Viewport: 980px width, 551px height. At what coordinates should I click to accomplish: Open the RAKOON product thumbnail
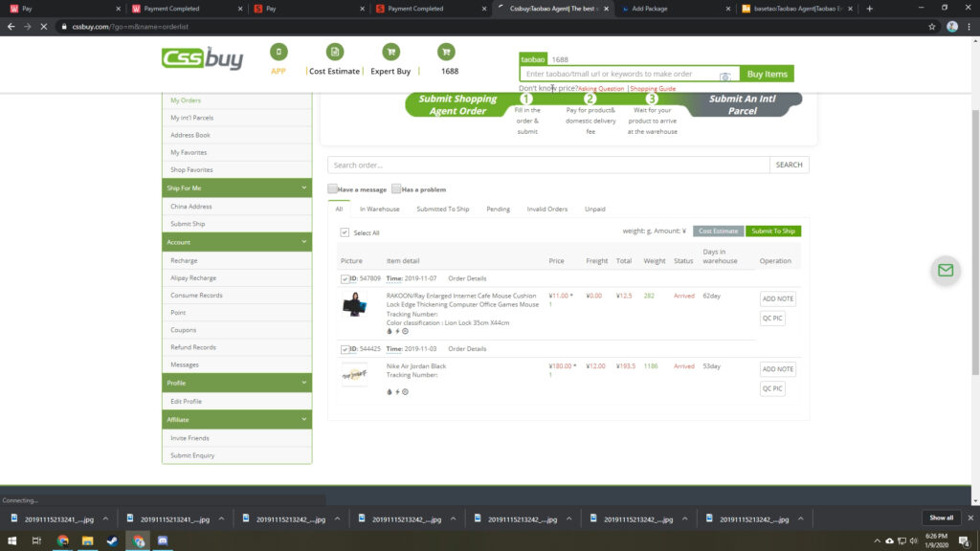(354, 304)
